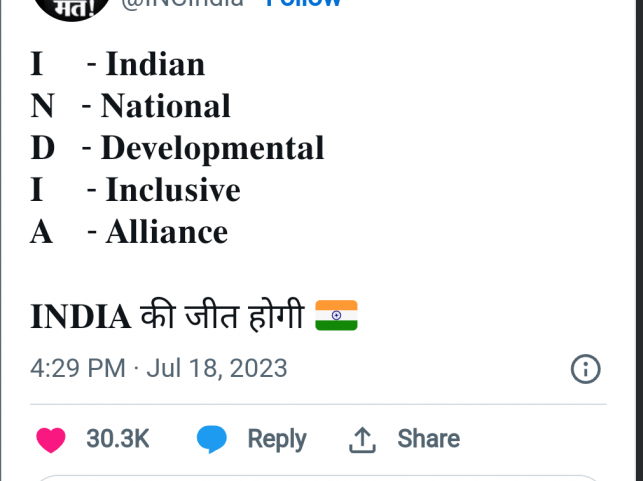Click the divider line below the timestamp
This screenshot has height=481, width=643.
[x=318, y=404]
